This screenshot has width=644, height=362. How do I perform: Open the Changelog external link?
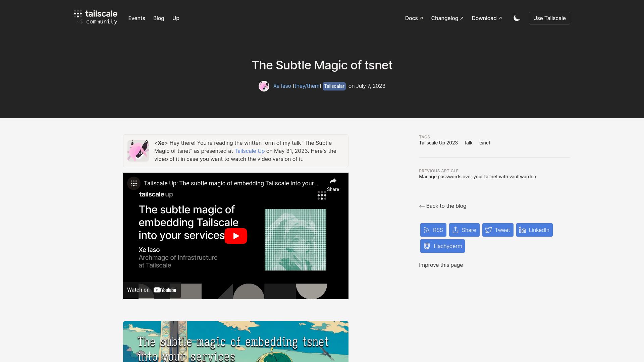(447, 18)
